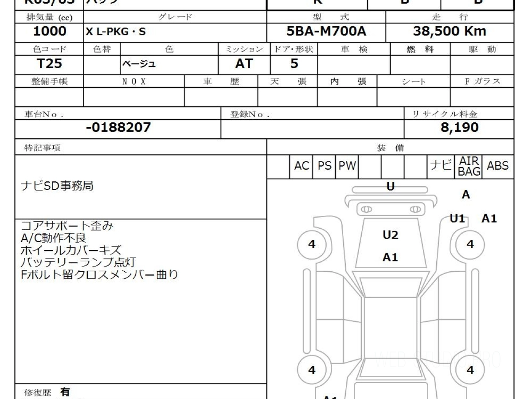The width and height of the screenshot is (532, 399).
Task: Click the ミッション header
Action: coord(244,49)
